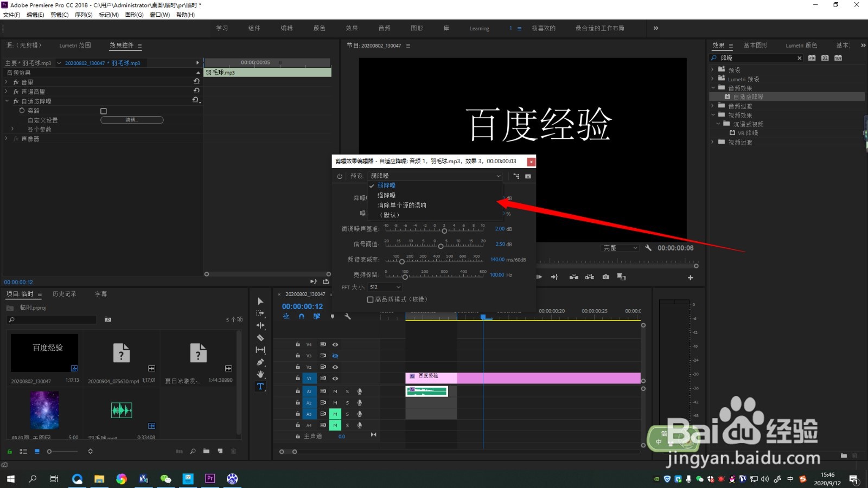Select the 强降噪 preset
This screenshot has height=488, width=868.
point(386,195)
